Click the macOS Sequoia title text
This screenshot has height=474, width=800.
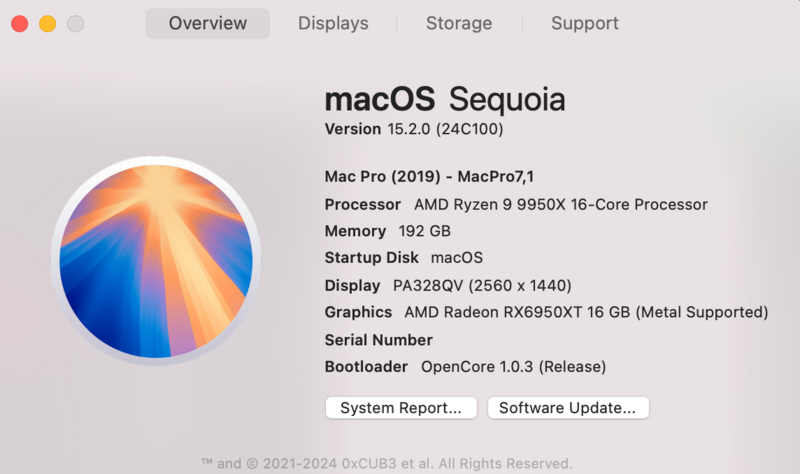[x=445, y=99]
